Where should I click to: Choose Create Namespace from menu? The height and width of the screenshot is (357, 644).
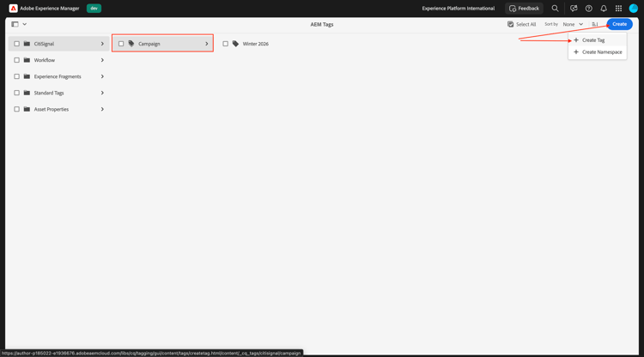(x=598, y=52)
